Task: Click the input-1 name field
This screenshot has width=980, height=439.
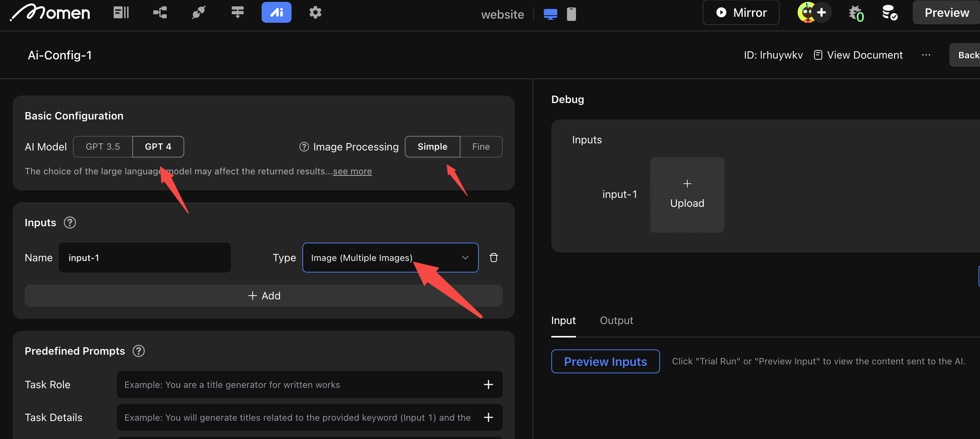Action: coord(145,257)
